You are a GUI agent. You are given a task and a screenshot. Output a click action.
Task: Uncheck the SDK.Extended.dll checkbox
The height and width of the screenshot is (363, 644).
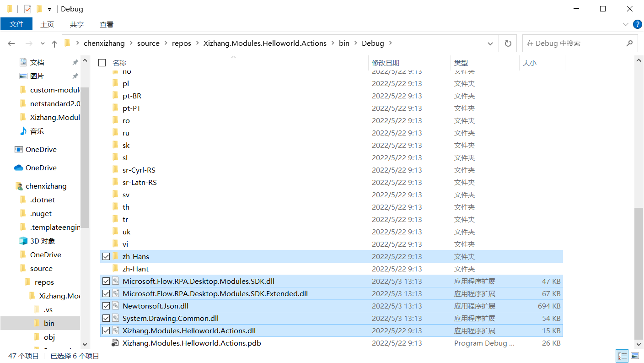(106, 293)
